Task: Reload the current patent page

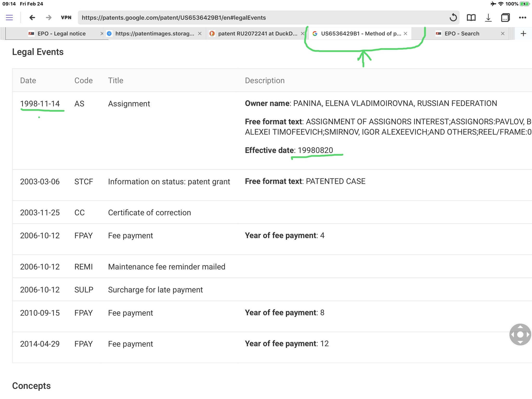Action: [453, 18]
